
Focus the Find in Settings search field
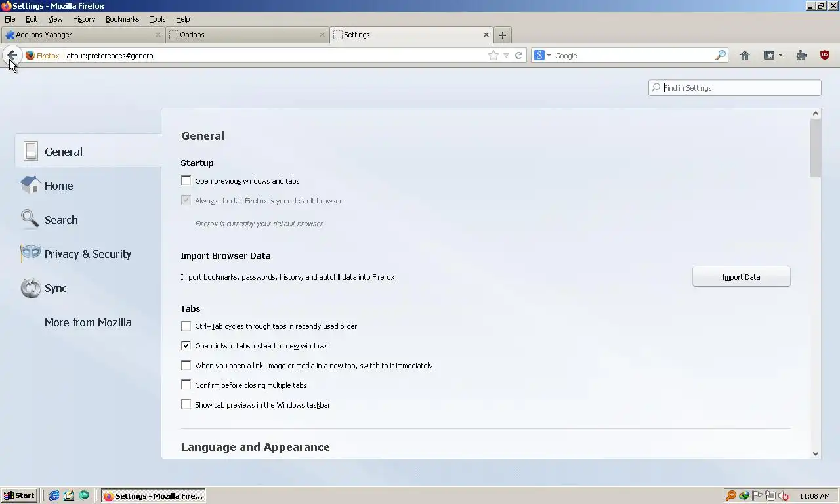click(734, 87)
